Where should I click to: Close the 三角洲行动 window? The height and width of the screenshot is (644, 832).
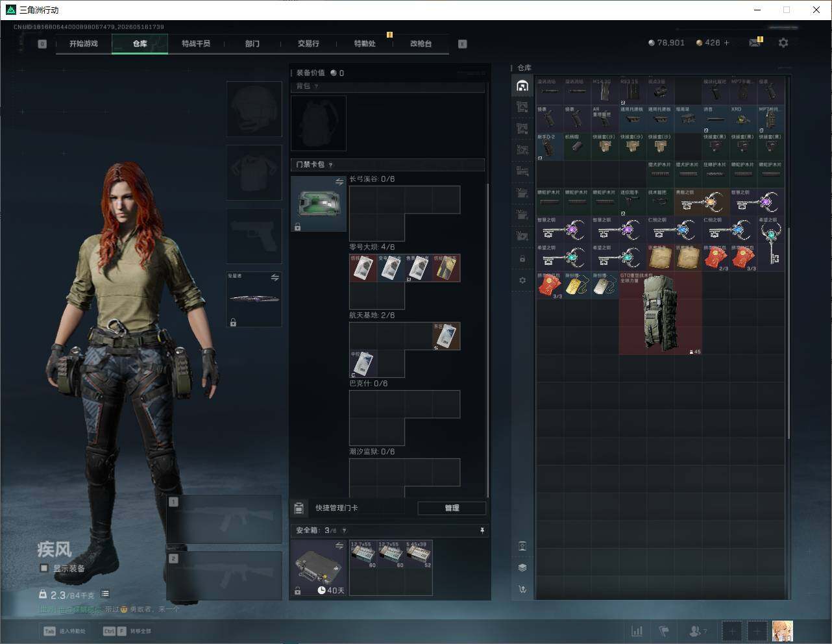click(x=816, y=10)
